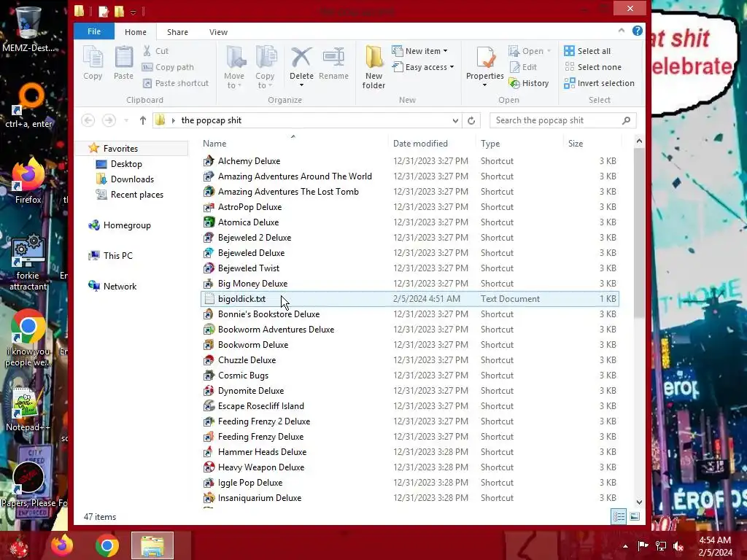Open Firefox from the taskbar
This screenshot has height=560, width=747.
click(63, 545)
